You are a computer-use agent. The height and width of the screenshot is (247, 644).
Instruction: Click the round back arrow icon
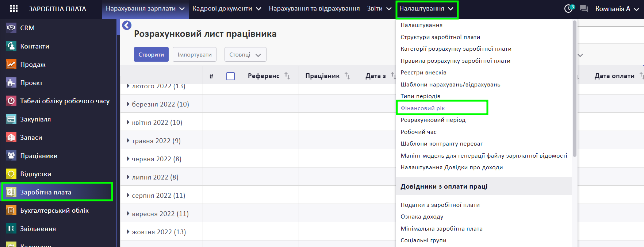point(127,25)
